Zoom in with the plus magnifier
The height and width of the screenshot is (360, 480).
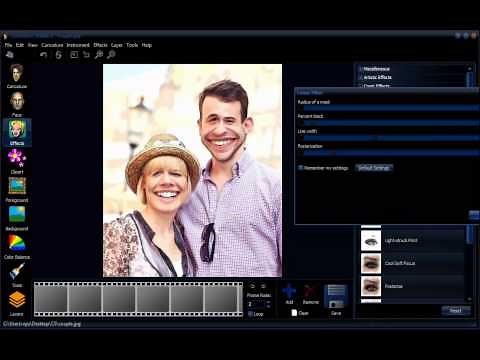point(99,55)
